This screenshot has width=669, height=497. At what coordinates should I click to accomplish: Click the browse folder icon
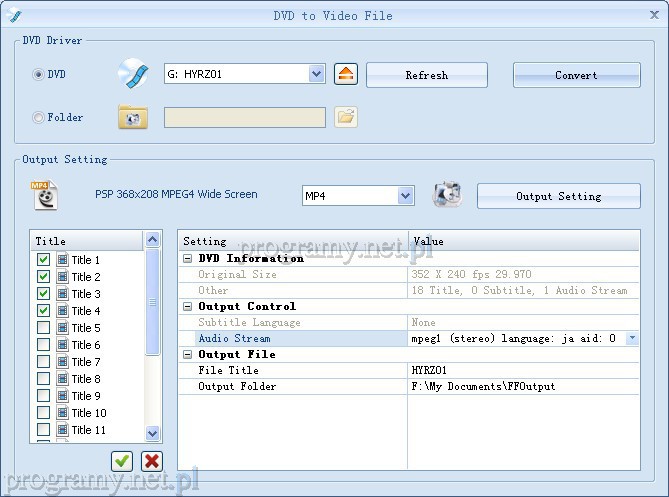click(x=346, y=117)
